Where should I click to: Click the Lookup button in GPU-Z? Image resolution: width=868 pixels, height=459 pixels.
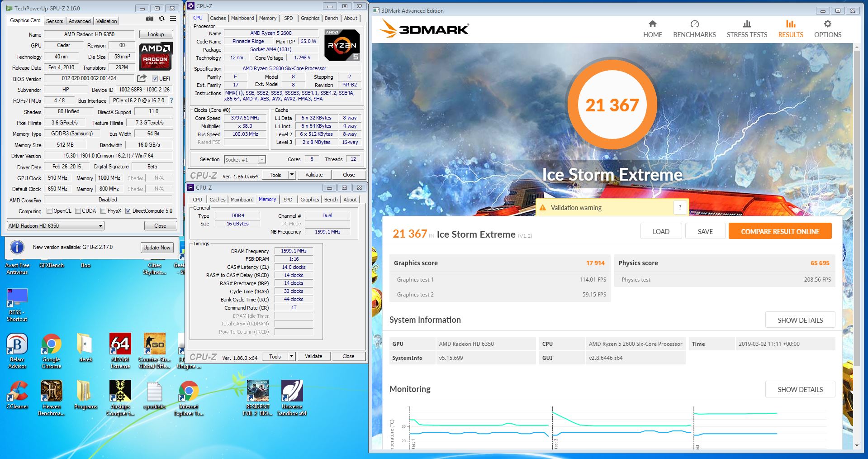(156, 34)
